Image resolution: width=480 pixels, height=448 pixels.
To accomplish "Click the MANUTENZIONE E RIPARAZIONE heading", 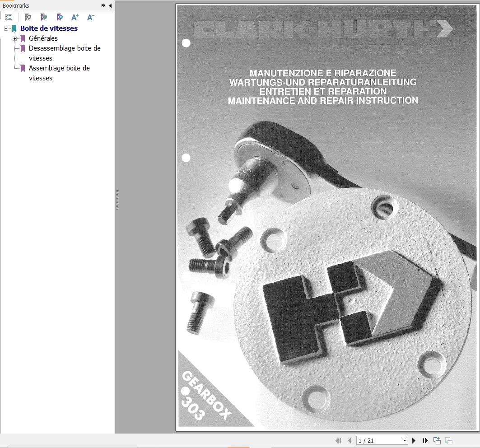I will point(323,73).
